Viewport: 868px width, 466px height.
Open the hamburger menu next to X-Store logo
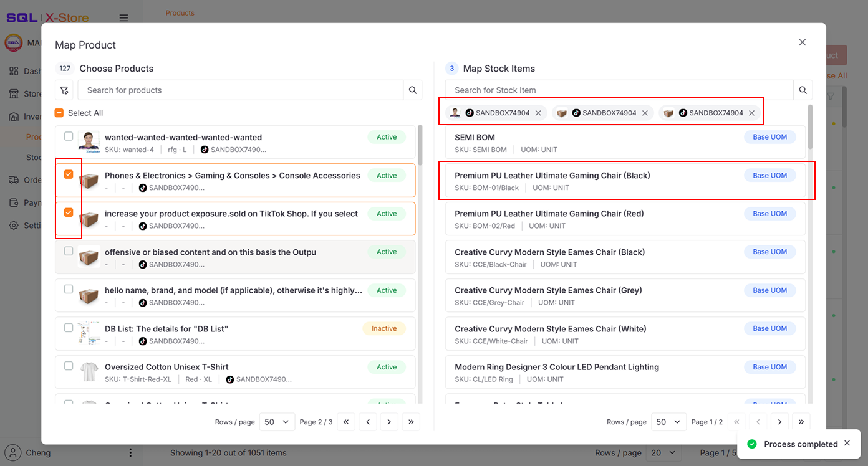pos(123,18)
